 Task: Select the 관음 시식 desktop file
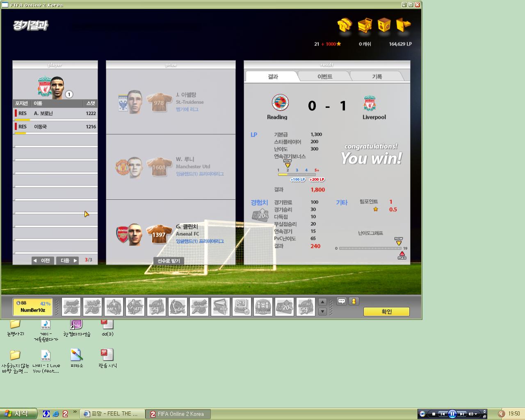click(107, 358)
